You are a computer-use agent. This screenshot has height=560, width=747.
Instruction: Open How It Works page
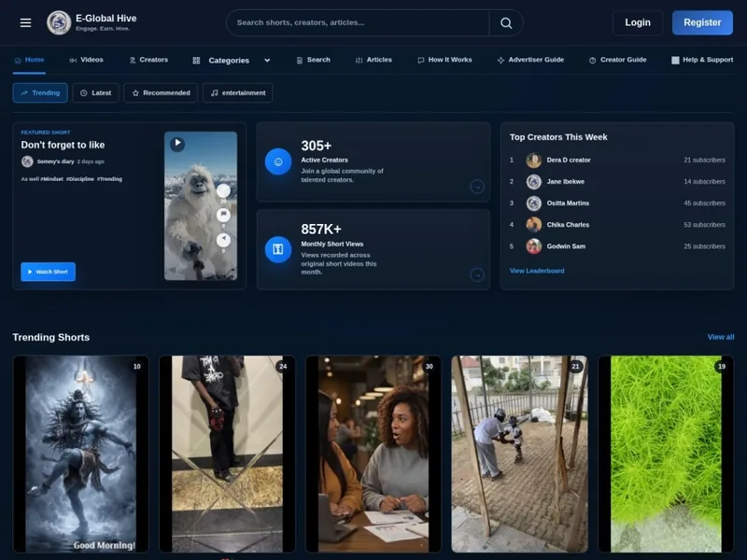(x=444, y=60)
